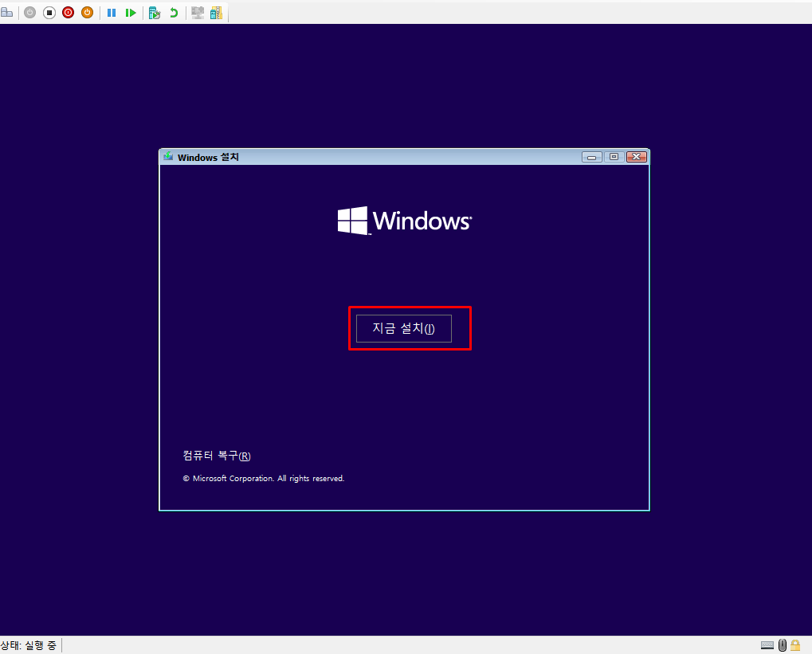
Task: Click the yellow padlock status icon
Action: point(795,645)
